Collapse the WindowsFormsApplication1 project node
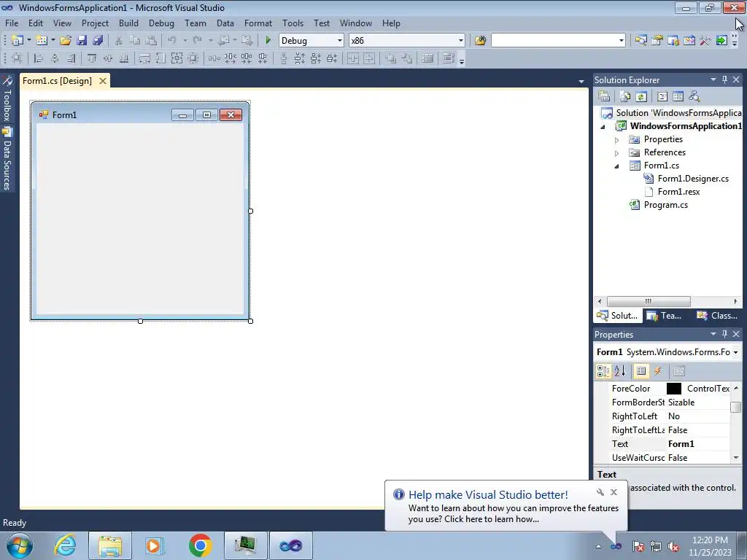This screenshot has width=747, height=560. click(x=603, y=127)
